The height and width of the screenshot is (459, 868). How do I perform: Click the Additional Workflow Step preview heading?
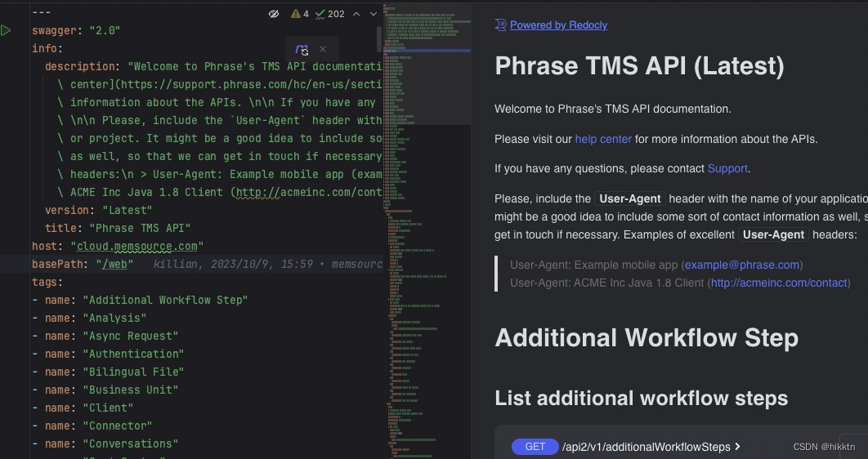click(x=647, y=338)
